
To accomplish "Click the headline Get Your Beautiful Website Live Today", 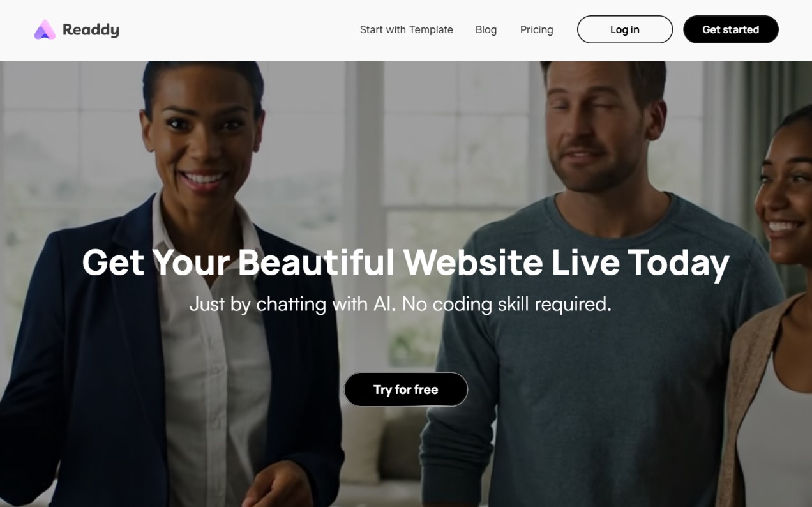I will point(406,262).
